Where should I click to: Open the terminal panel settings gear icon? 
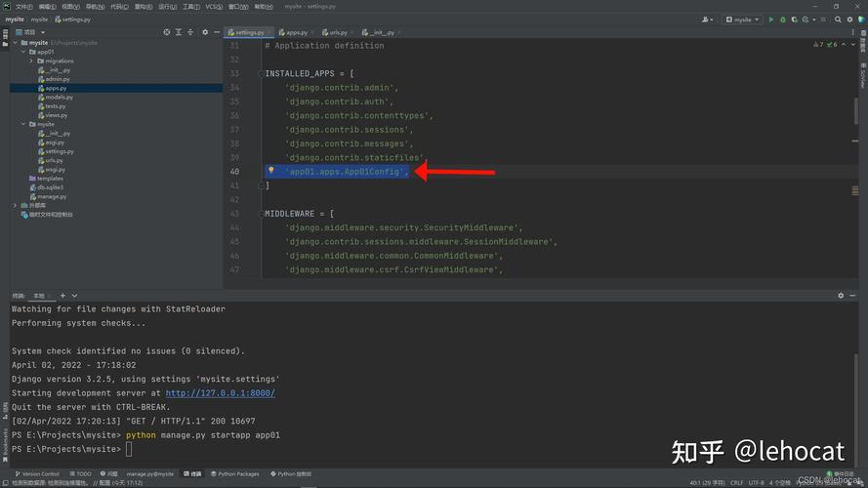[841, 296]
